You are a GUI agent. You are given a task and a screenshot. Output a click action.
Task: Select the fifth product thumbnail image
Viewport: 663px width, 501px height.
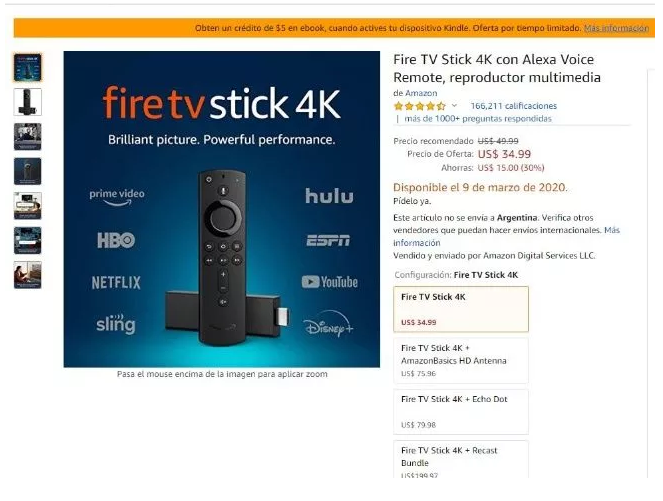click(27, 206)
